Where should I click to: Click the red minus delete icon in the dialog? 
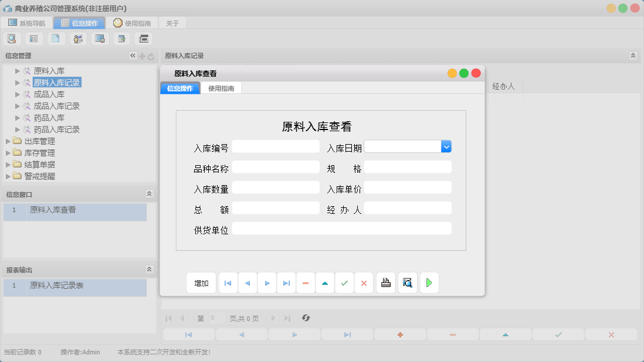coord(306,282)
